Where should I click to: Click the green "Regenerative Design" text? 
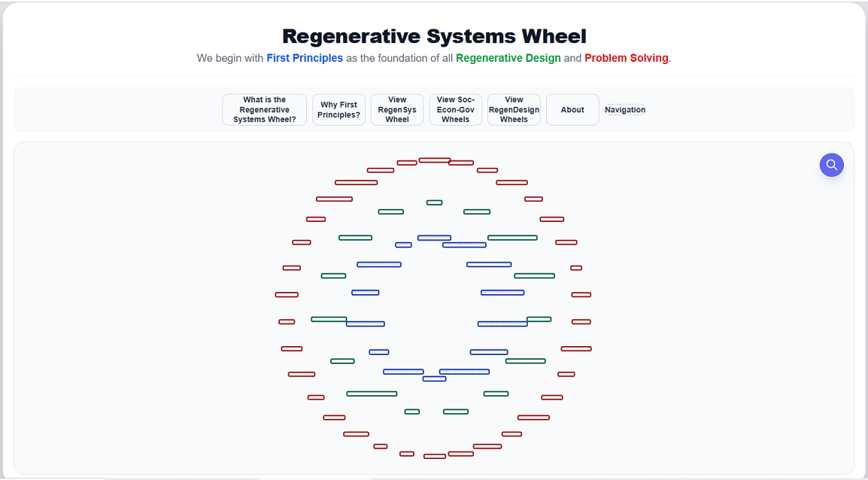508,58
